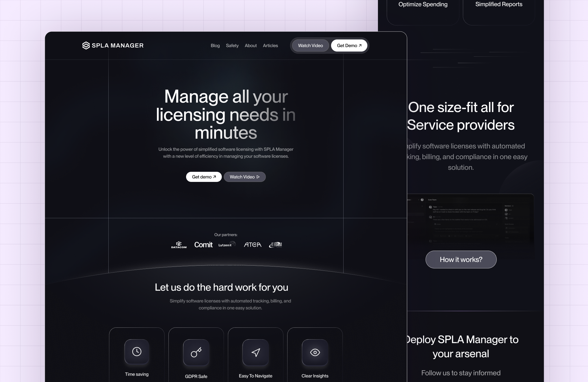Click the key GDPR Safe icon
This screenshot has width=588, height=382.
[196, 352]
